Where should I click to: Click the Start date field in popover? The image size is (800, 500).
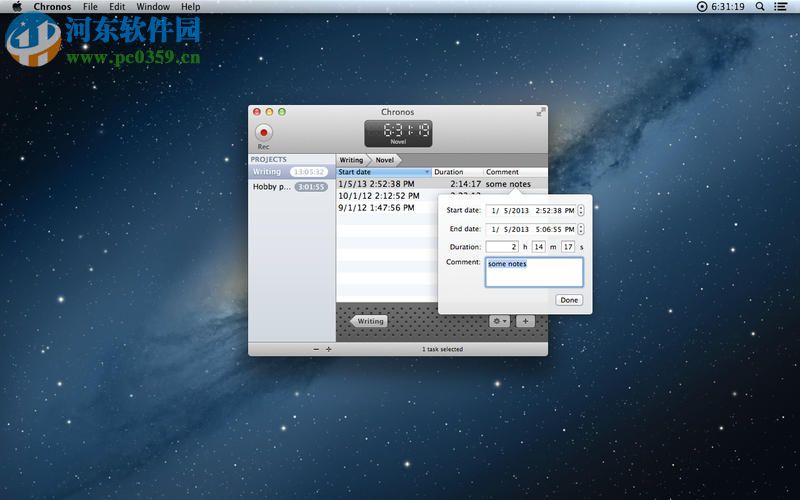(x=531, y=210)
